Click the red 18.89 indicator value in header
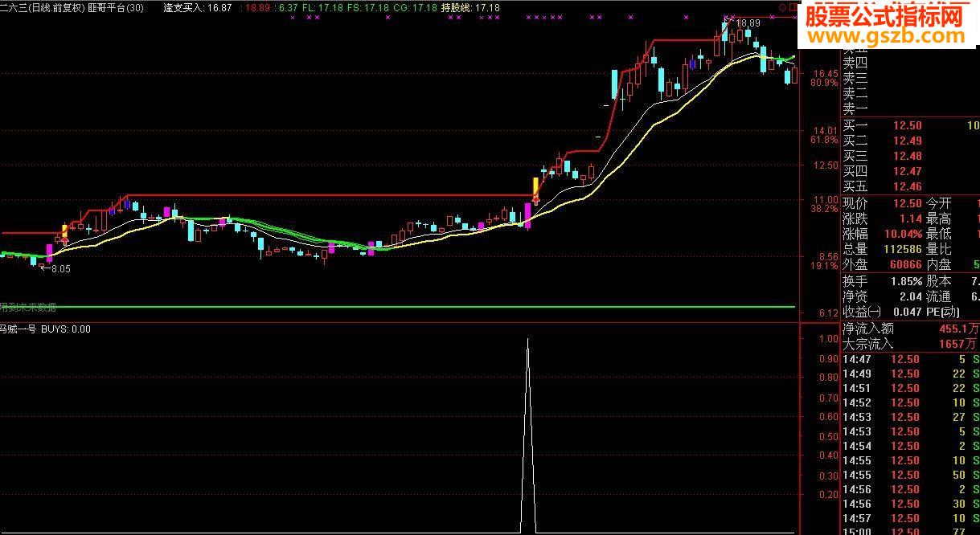 click(x=257, y=7)
